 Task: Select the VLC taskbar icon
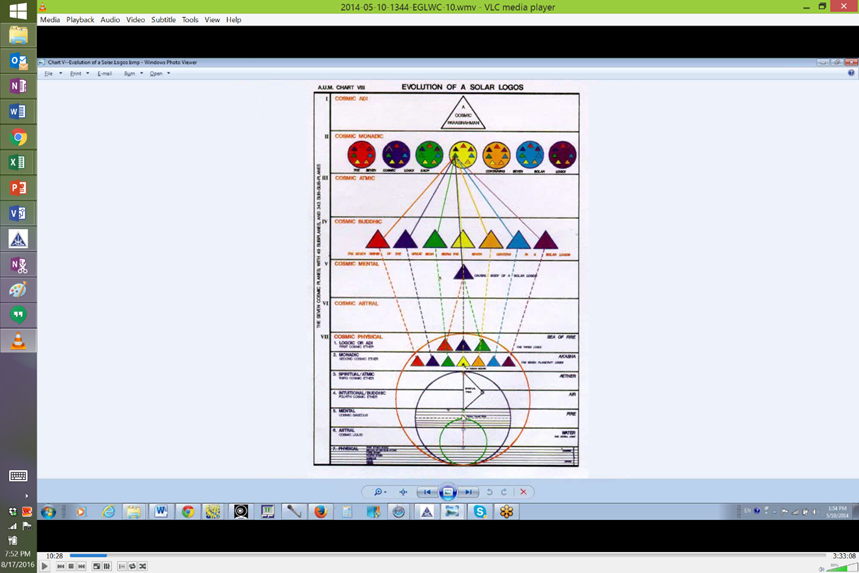[x=18, y=341]
